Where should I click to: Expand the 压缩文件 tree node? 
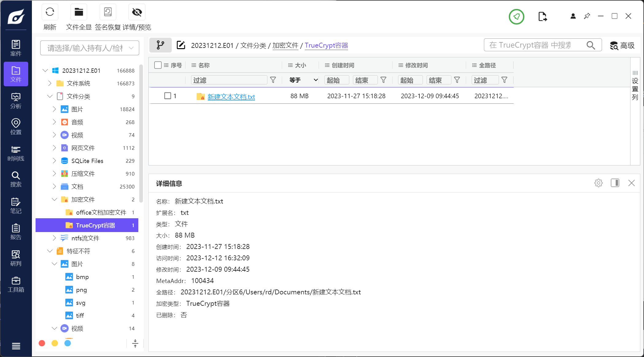click(x=55, y=174)
